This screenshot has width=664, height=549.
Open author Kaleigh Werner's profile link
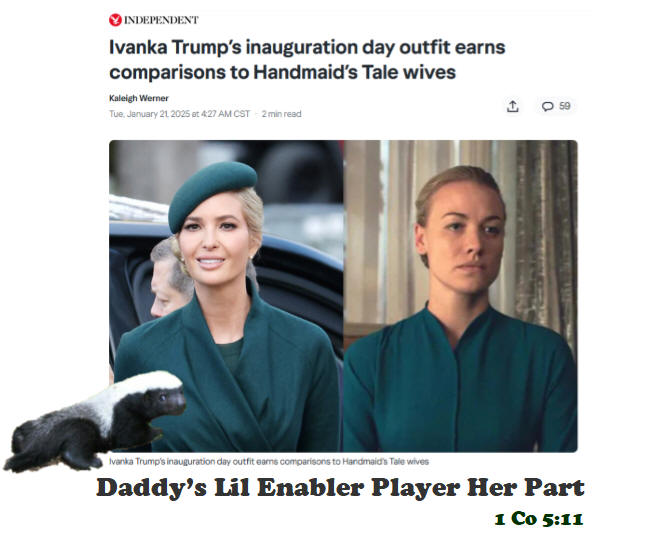pos(139,98)
